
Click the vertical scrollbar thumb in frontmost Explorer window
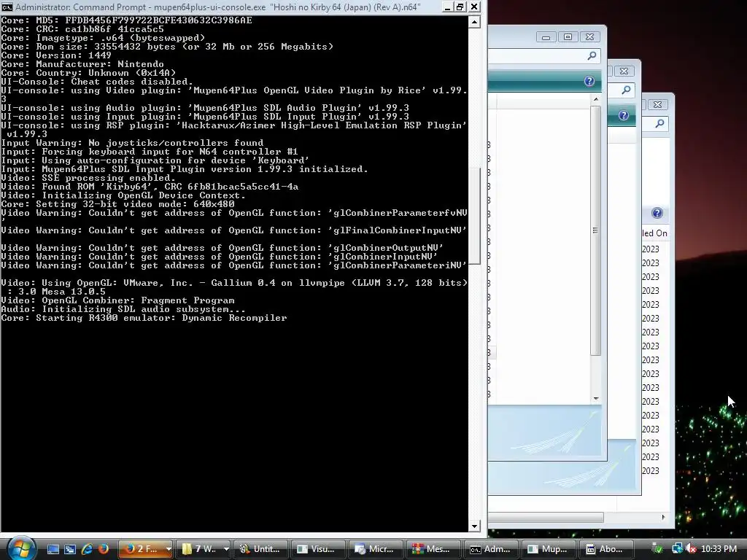coord(595,230)
